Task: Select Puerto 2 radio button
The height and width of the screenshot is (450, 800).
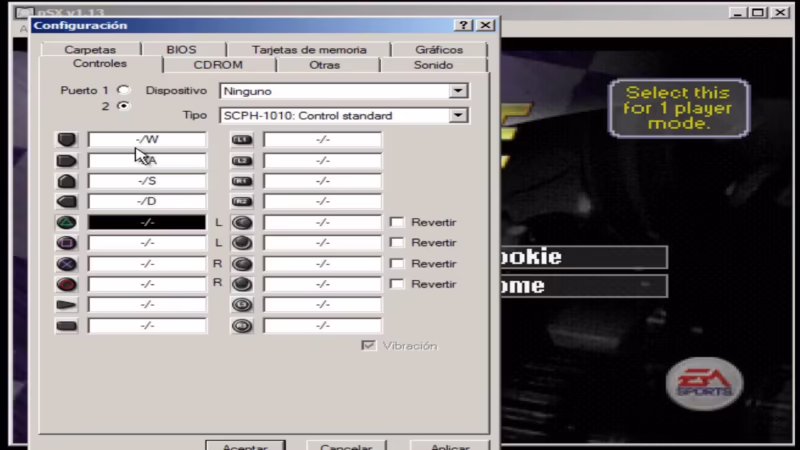Action: click(124, 106)
